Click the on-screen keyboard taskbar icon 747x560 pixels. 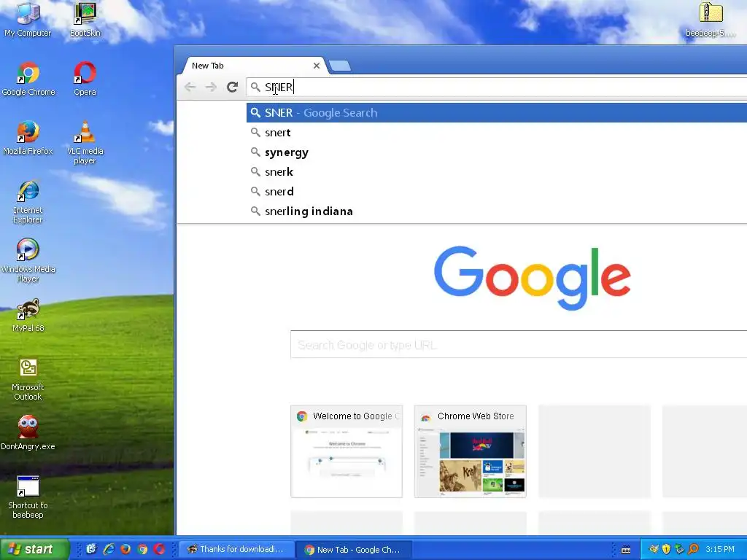626,550
